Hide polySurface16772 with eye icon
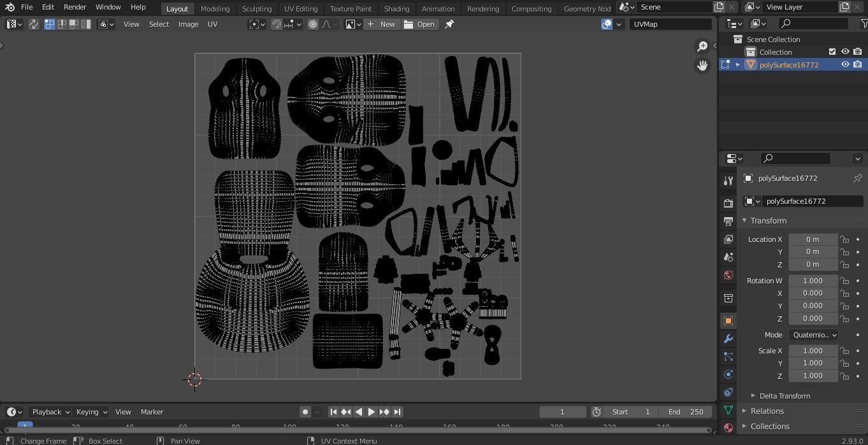The height and width of the screenshot is (445, 868). 845,64
